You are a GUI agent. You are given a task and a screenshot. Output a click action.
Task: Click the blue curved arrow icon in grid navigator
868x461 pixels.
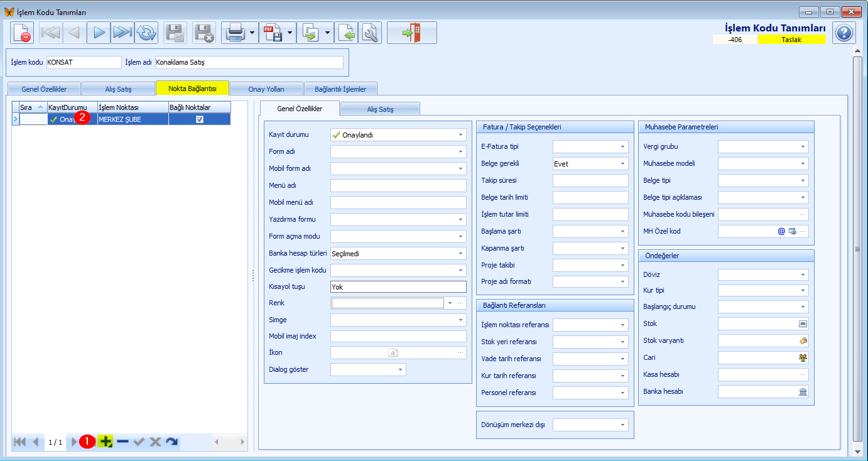171,442
